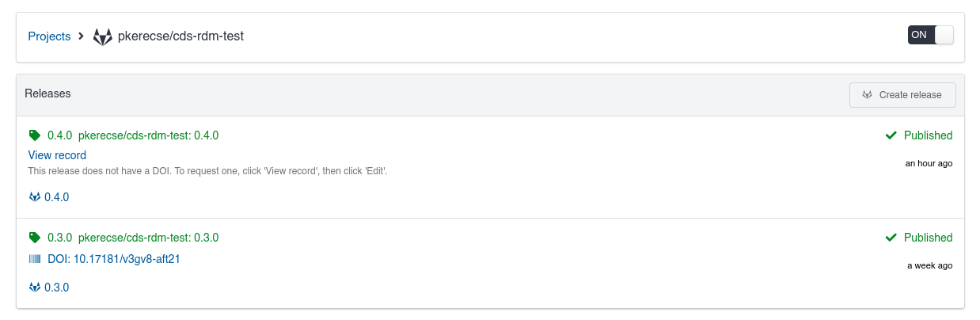The width and height of the screenshot is (980, 320).
Task: Open the Projects breadcrumb link
Action: (49, 36)
